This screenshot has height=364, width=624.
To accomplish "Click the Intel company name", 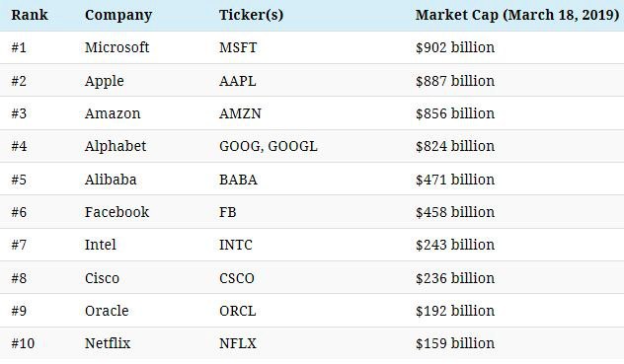I will [x=101, y=245].
